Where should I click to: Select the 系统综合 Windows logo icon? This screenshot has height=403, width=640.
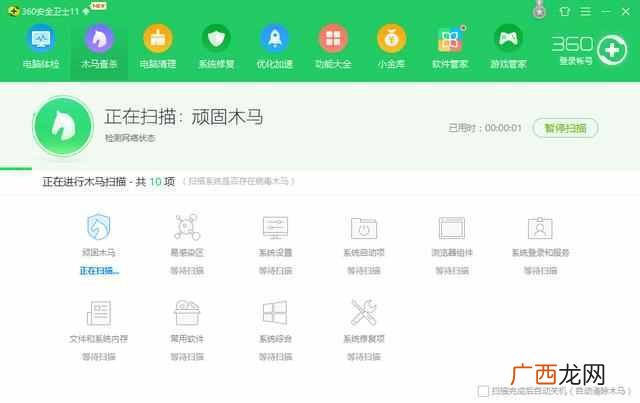pos(275,313)
